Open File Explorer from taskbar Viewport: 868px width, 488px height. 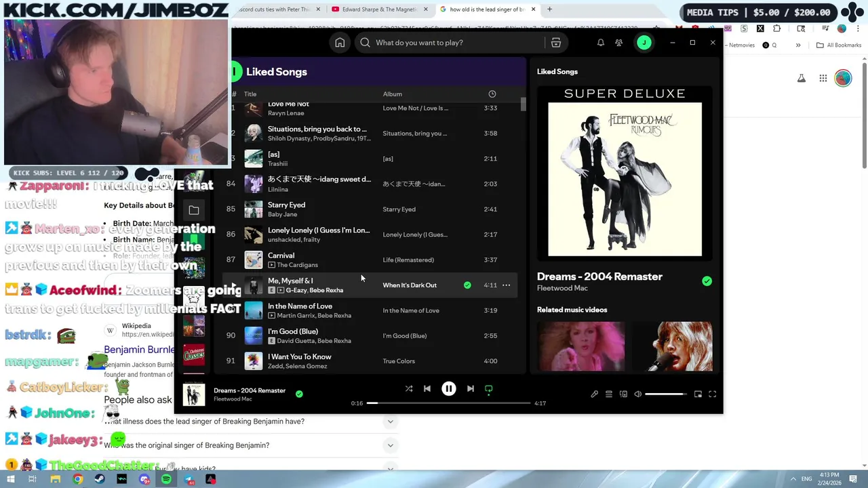pos(56,479)
